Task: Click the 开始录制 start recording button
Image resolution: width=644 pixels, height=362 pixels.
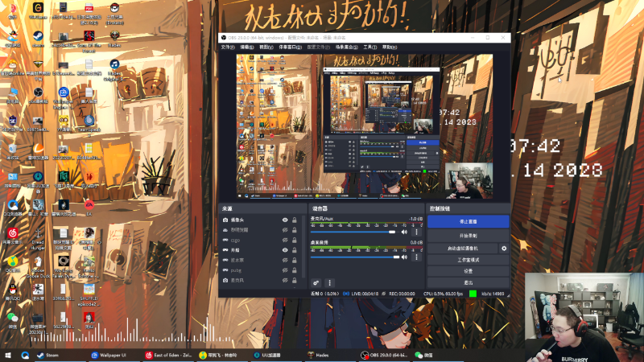Action: click(x=469, y=236)
